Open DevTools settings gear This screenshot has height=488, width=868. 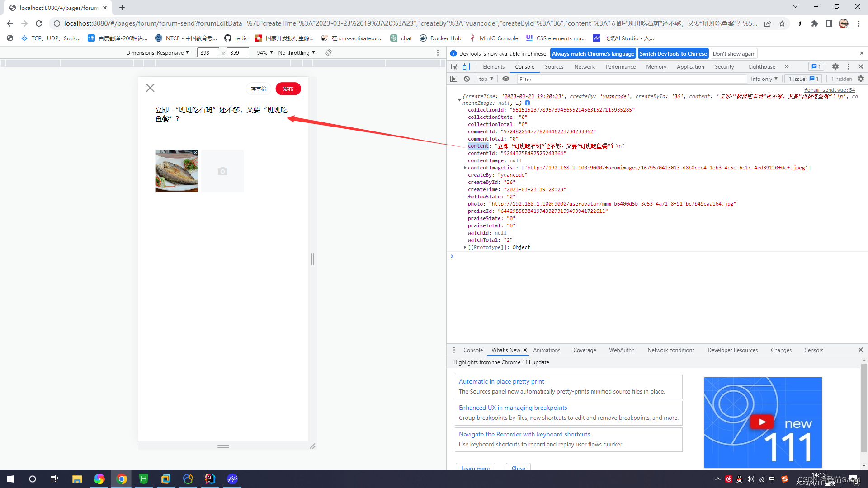coord(835,66)
